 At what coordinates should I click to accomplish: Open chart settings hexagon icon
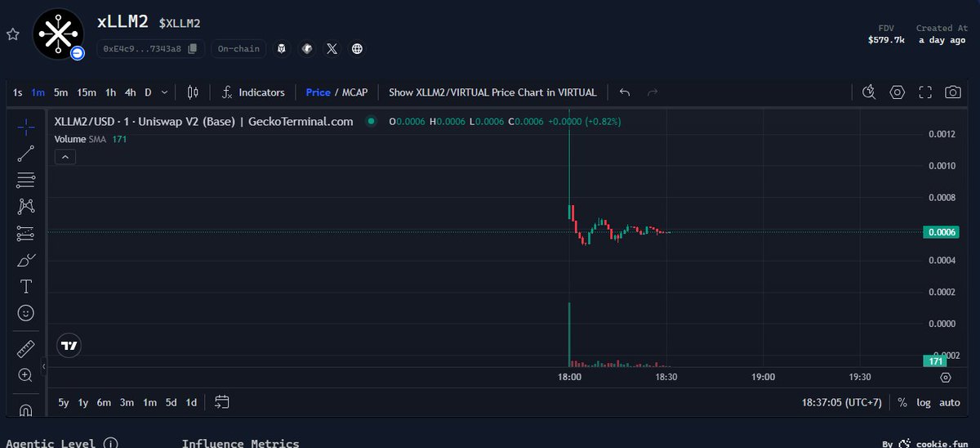[898, 92]
